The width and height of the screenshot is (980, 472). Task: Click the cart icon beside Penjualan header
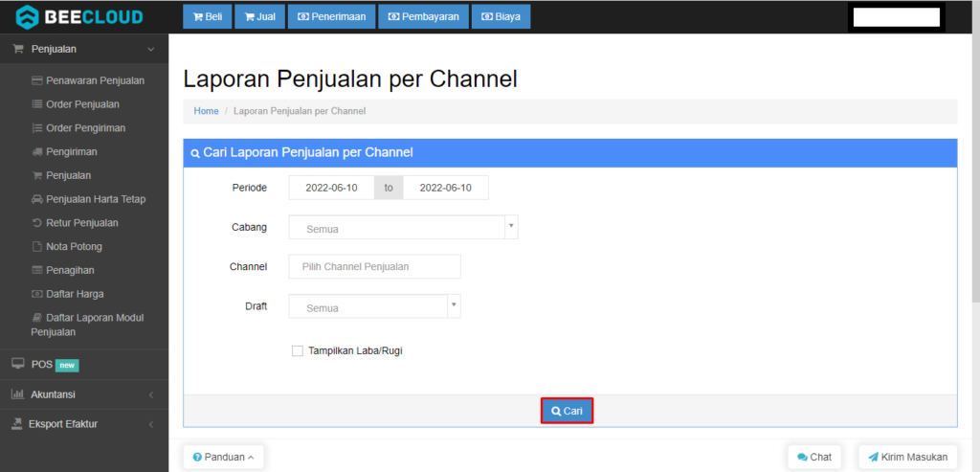(18, 49)
